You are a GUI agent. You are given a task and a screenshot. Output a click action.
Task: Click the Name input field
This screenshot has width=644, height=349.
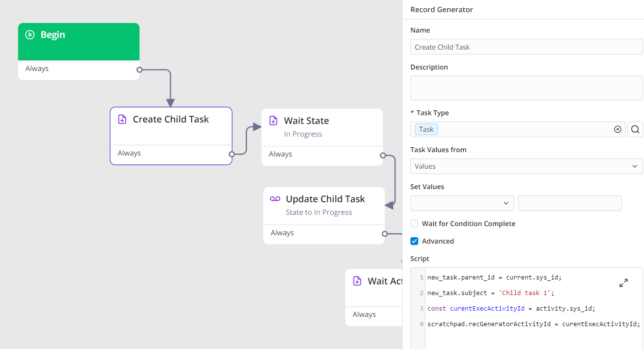click(x=526, y=47)
